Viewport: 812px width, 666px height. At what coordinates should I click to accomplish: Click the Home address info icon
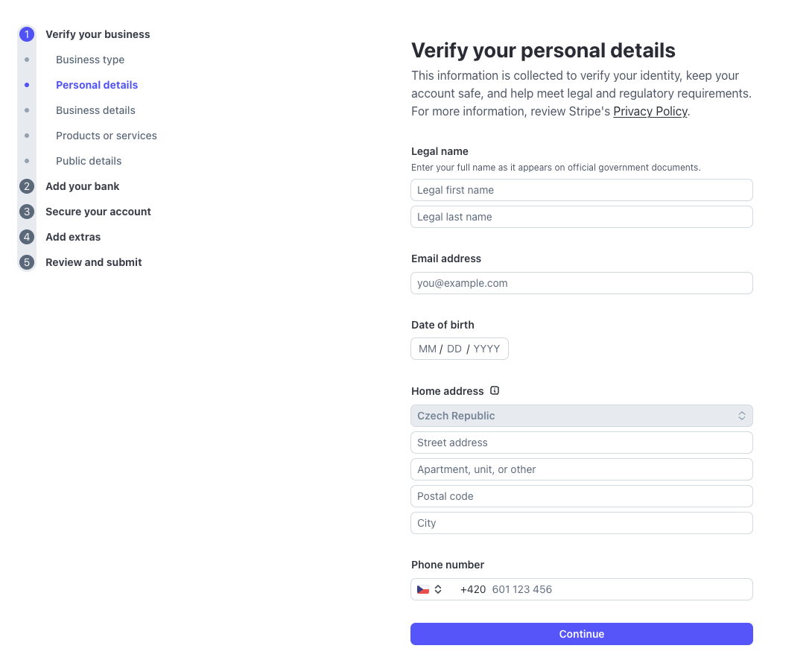click(495, 391)
